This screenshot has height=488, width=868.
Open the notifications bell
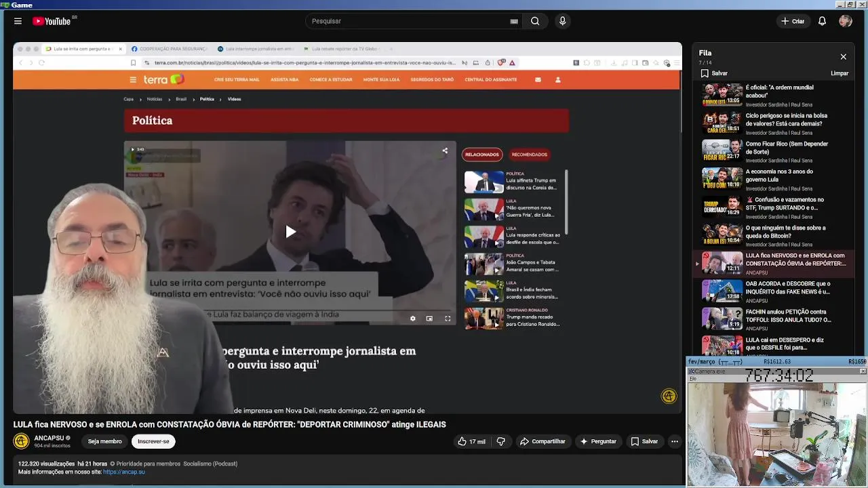pyautogui.click(x=822, y=21)
